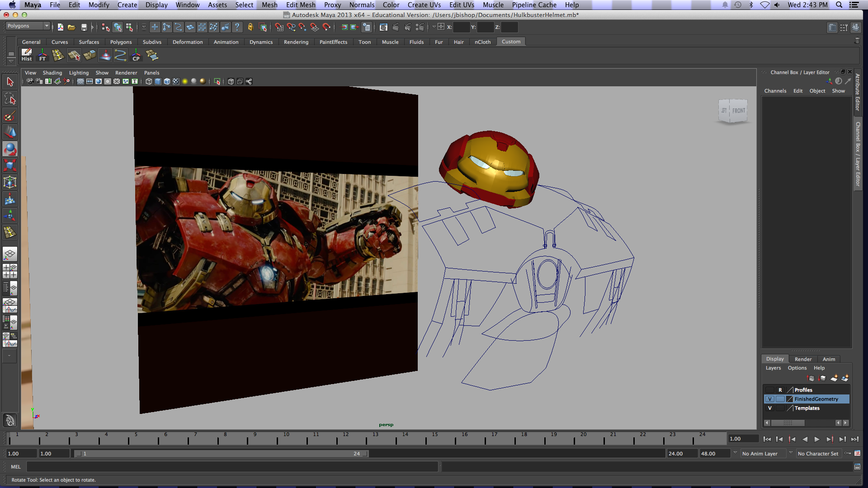Activate the Lasso Select tool
This screenshot has height=488, width=868.
point(10,99)
